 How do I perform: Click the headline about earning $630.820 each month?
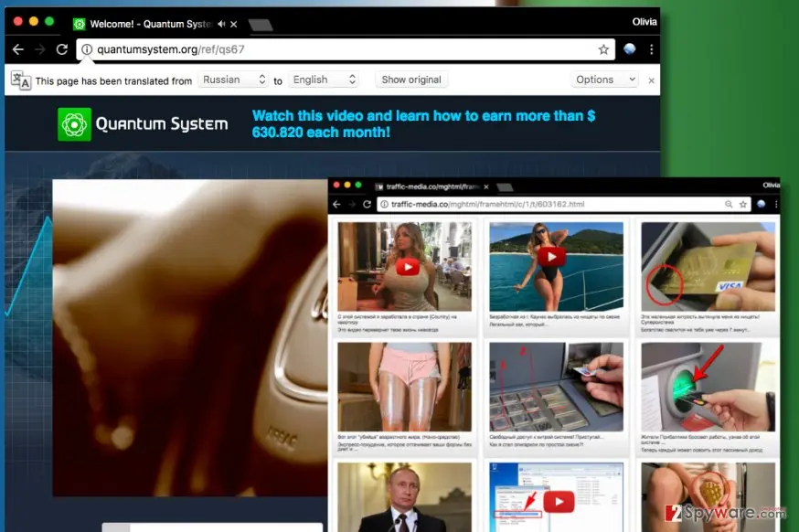[423, 123]
